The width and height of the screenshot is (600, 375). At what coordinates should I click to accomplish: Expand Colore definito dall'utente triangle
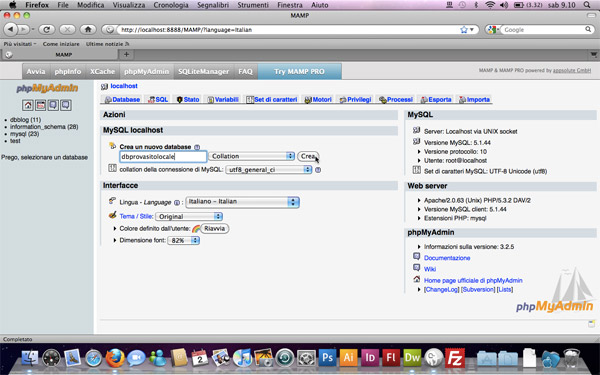[x=114, y=228]
